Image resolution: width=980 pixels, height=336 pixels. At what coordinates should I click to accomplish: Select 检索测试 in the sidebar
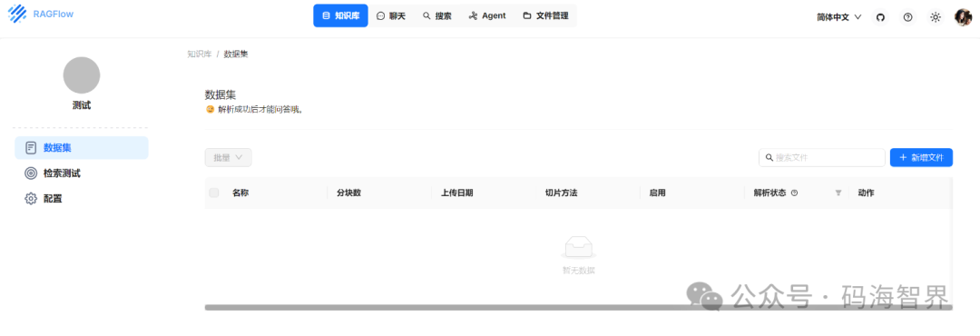pyautogui.click(x=82, y=173)
